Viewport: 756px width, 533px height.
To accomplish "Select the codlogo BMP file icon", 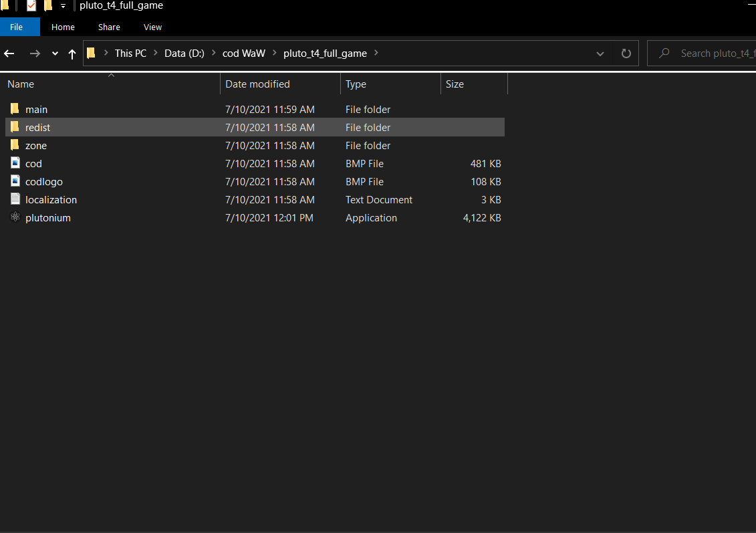I will click(x=15, y=181).
